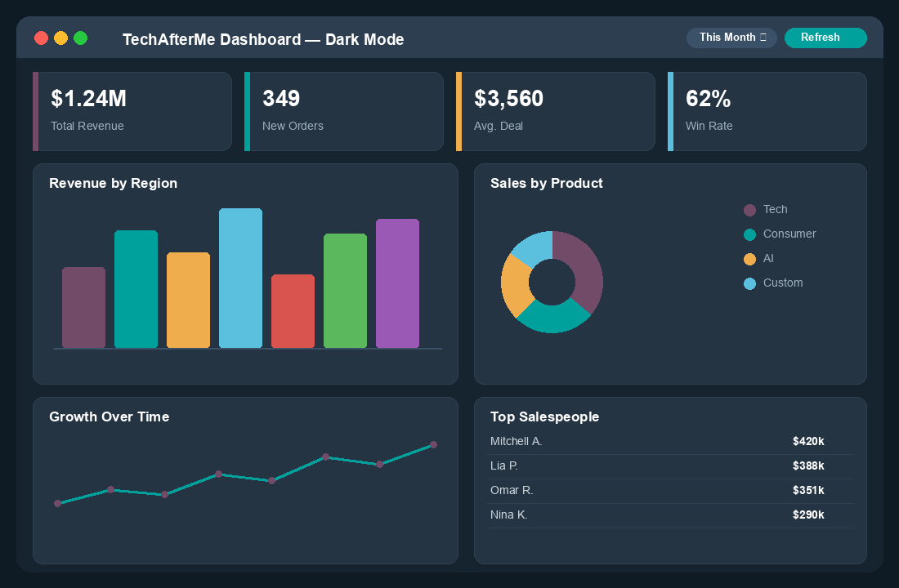The width and height of the screenshot is (899, 588).
Task: Click the Consumer legend label
Action: [x=789, y=234]
